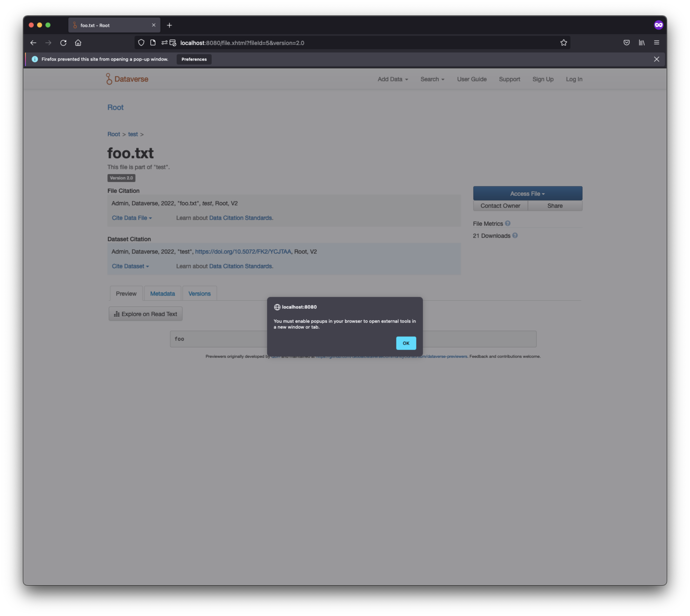Image resolution: width=690 pixels, height=616 pixels.
Task: Click Sign Up in the navbar
Action: point(543,79)
